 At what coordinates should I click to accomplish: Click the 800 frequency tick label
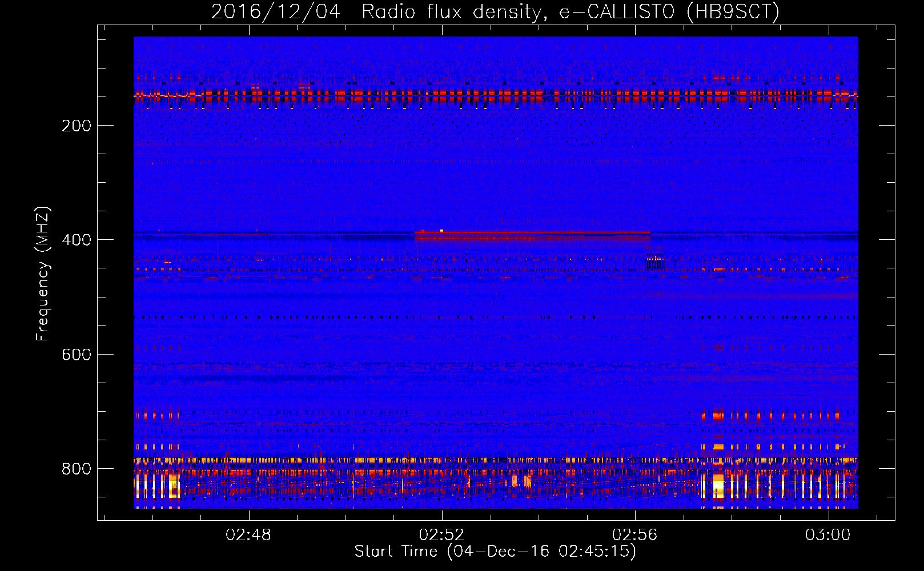(77, 469)
